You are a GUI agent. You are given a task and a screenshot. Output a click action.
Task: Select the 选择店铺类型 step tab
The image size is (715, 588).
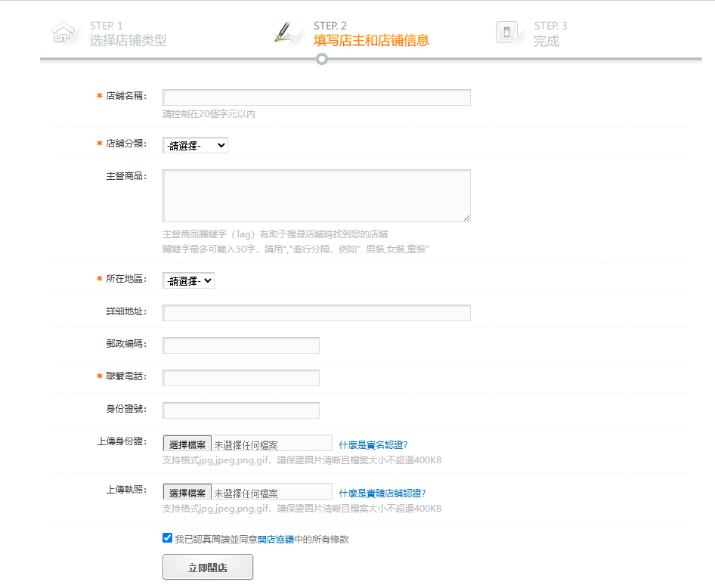click(x=128, y=41)
